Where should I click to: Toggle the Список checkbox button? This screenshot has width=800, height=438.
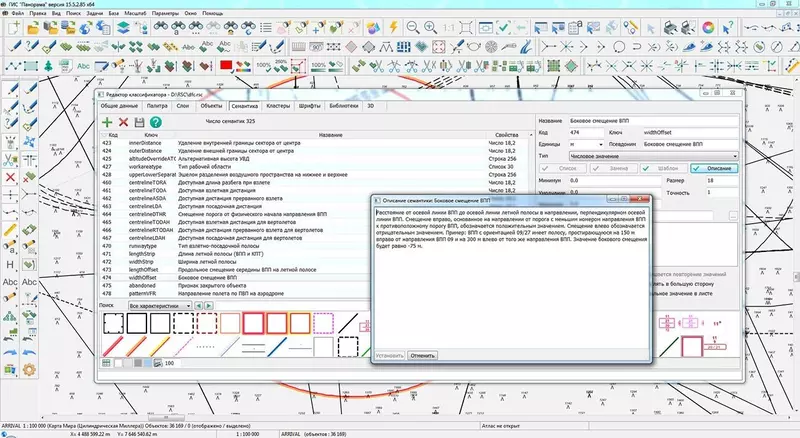pos(564,169)
